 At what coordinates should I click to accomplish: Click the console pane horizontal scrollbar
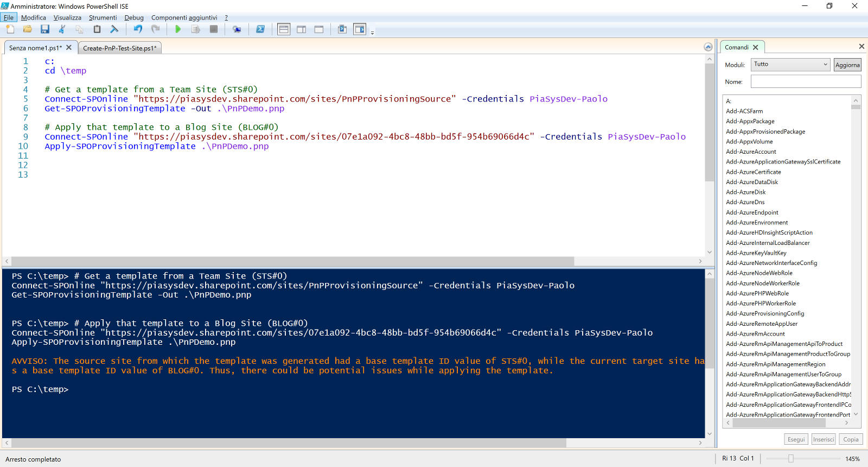tap(289, 443)
